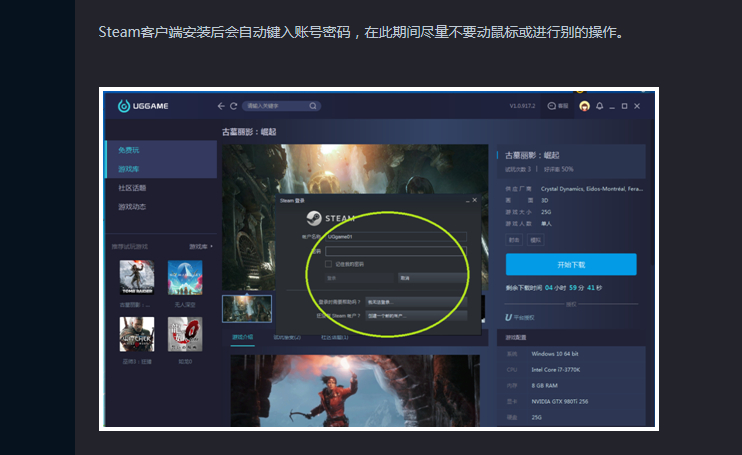
Task: Click the 8 GB RAM text
Action: tap(544, 385)
